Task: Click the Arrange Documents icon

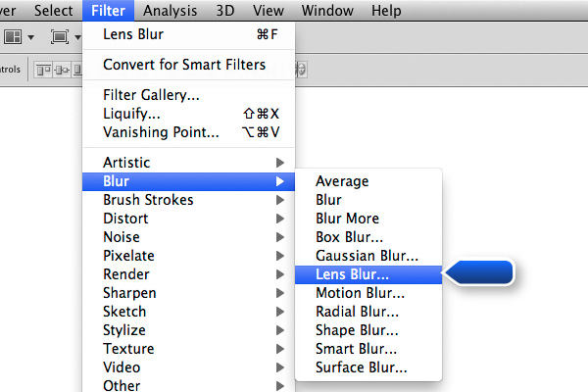Action: 13,37
